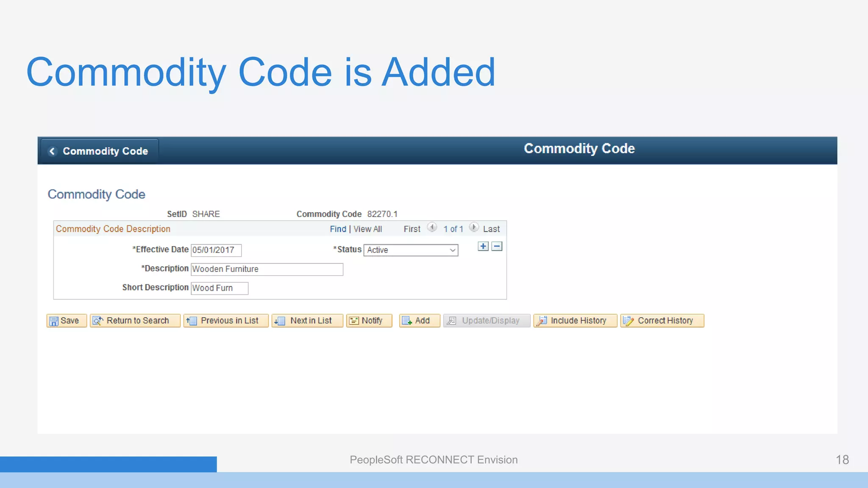Click the Notify button
868x488 pixels.
click(369, 321)
